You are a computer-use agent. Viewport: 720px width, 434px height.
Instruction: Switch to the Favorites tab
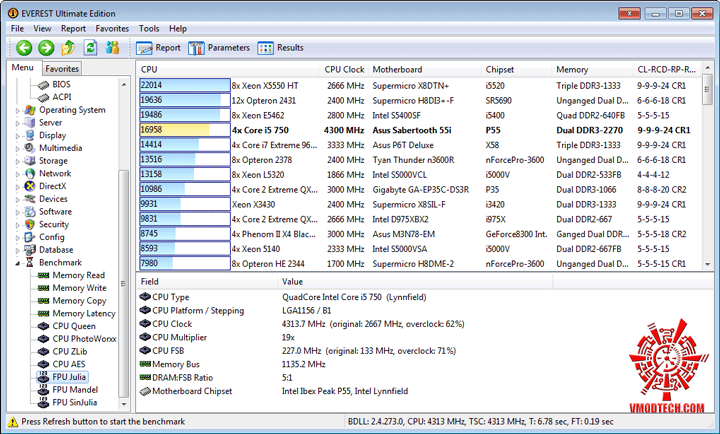tap(62, 69)
